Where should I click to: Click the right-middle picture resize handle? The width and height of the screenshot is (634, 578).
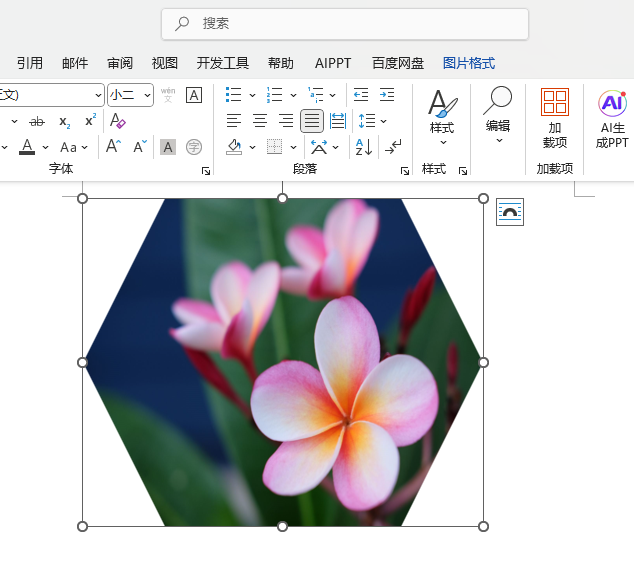483,363
